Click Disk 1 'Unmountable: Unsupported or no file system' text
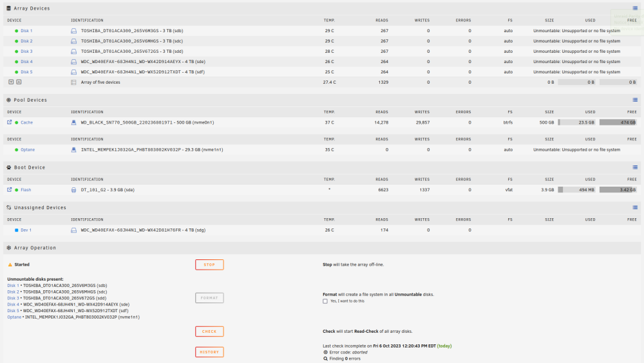Image resolution: width=644 pixels, height=363 pixels. [x=576, y=31]
